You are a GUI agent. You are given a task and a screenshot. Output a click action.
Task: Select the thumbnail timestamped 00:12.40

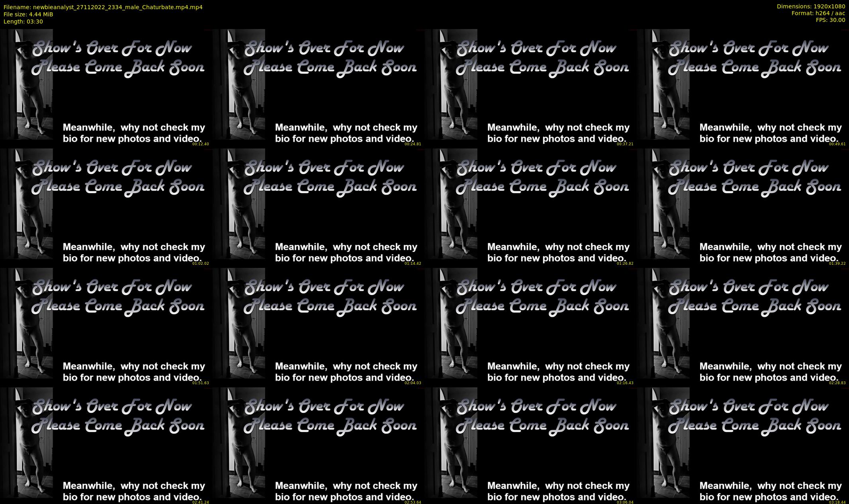tap(106, 88)
